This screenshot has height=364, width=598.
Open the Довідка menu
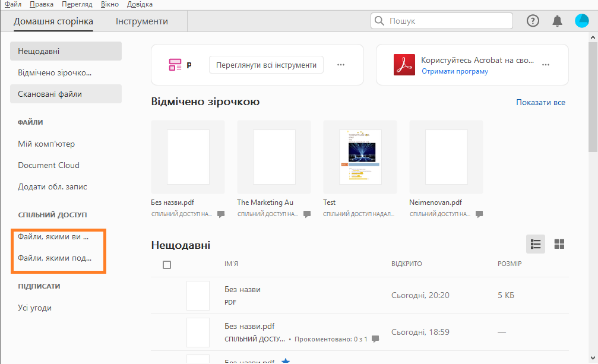(x=140, y=4)
